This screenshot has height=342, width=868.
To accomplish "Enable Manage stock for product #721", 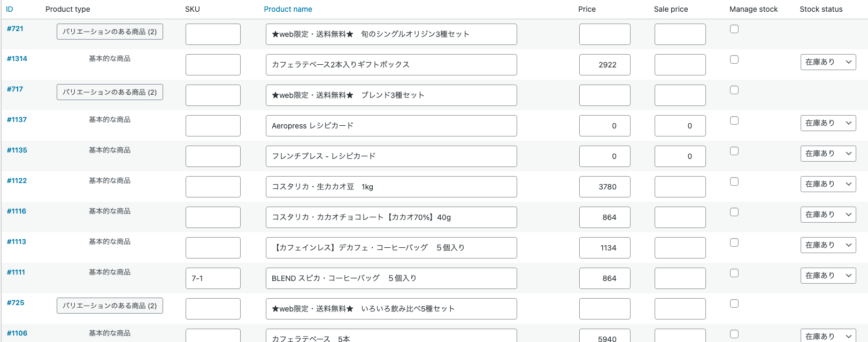I will pos(734,29).
